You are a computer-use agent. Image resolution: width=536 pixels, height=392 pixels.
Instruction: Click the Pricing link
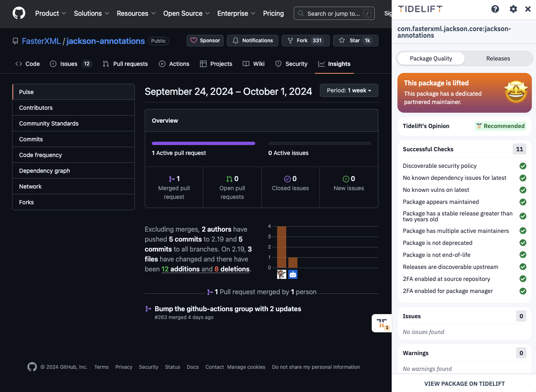coord(273,13)
